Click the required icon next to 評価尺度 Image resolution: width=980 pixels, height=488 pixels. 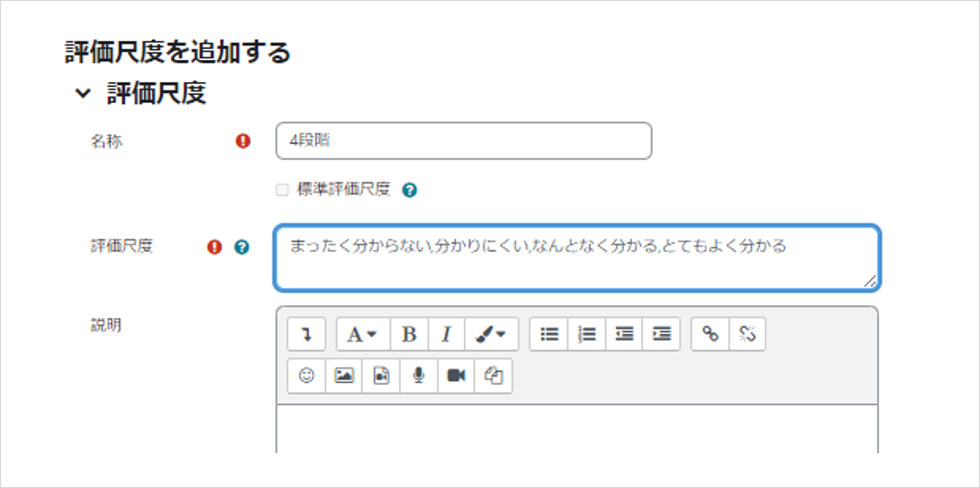pyautogui.click(x=214, y=247)
